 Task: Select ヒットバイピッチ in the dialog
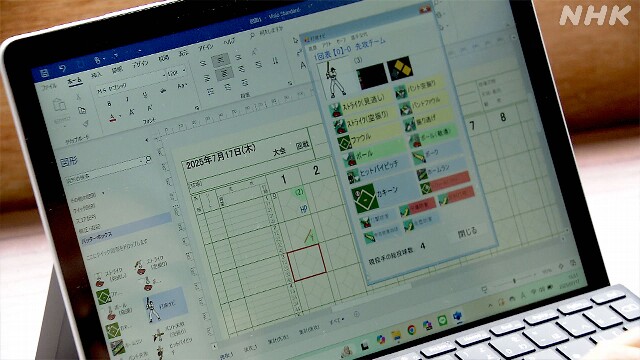(x=378, y=169)
